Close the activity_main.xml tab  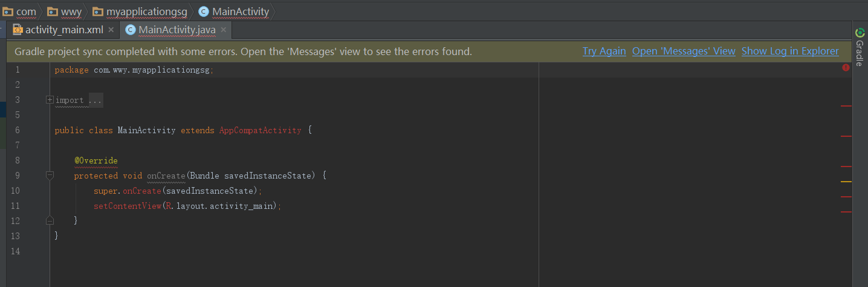pos(111,30)
